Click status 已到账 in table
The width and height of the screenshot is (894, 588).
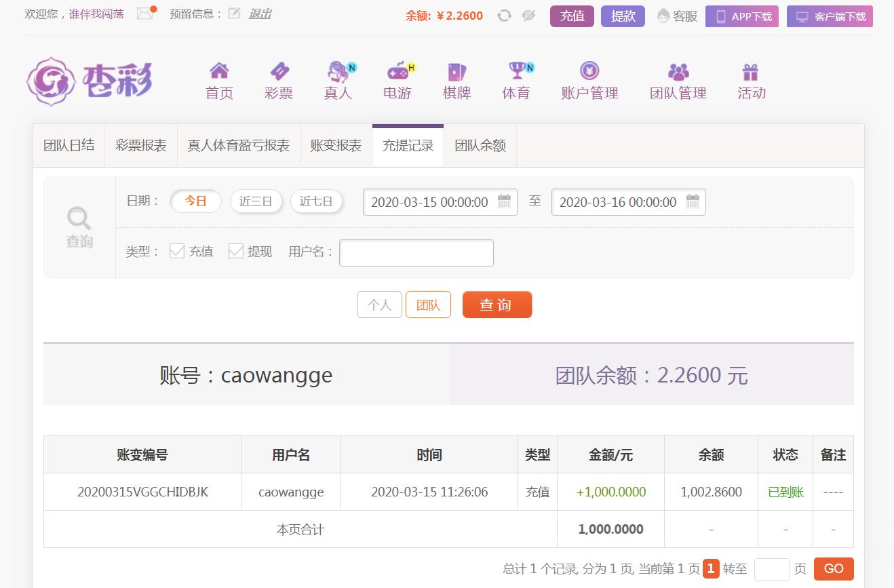pos(785,492)
